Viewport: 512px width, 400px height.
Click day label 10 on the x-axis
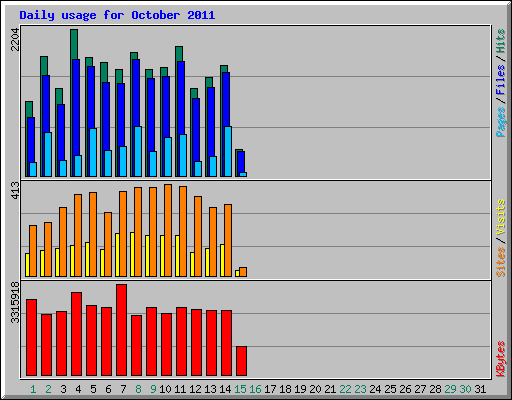coord(165,389)
